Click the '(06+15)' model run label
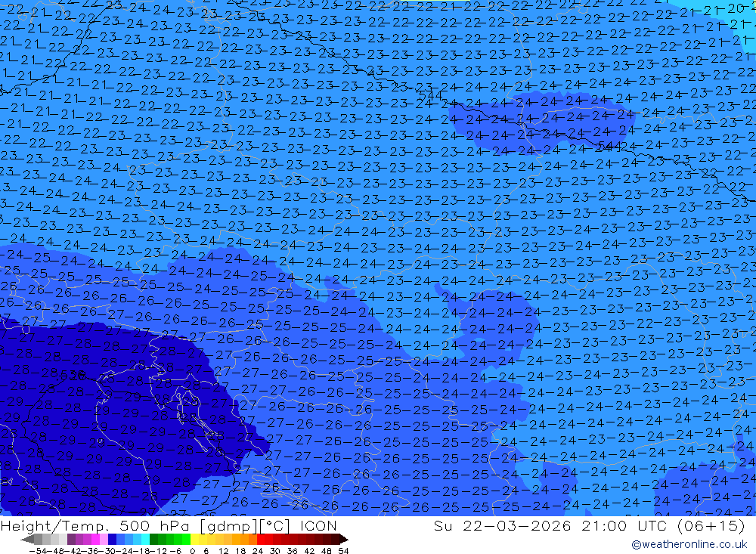This screenshot has width=756, height=554. pyautogui.click(x=711, y=525)
